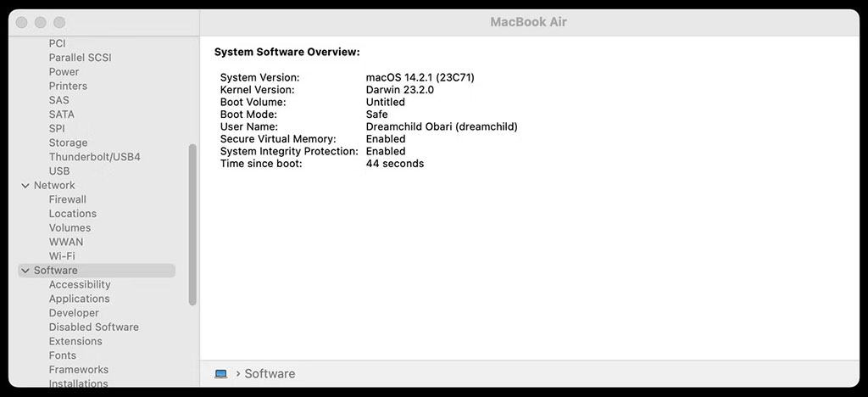Click Software in the bottom path bar
868x397 pixels.
click(x=270, y=374)
